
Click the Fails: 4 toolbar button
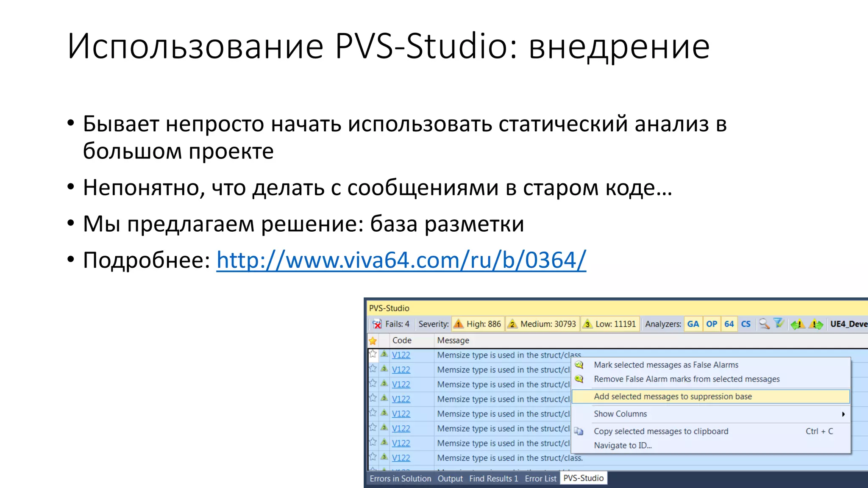tap(391, 324)
